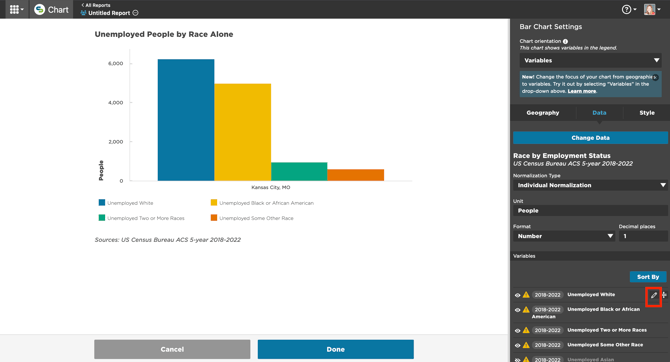Click the chart title Unemployed People by Race Alone
The image size is (670, 362).
[x=164, y=34]
